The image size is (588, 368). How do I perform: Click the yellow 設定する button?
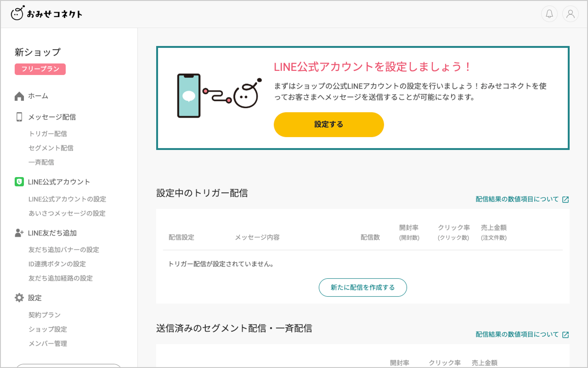(329, 125)
